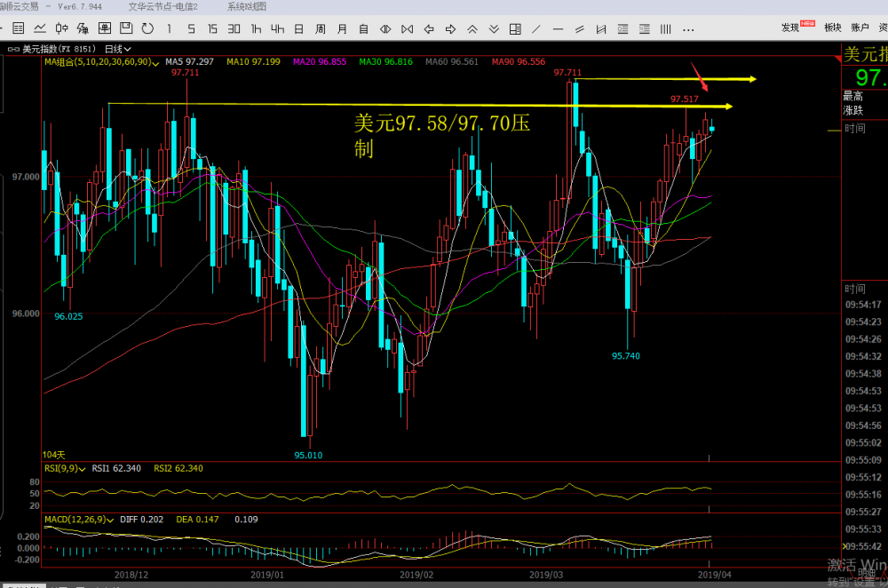Click the 美元97.58/97.70压制 annotation text
The height and width of the screenshot is (588, 888).
click(441, 136)
